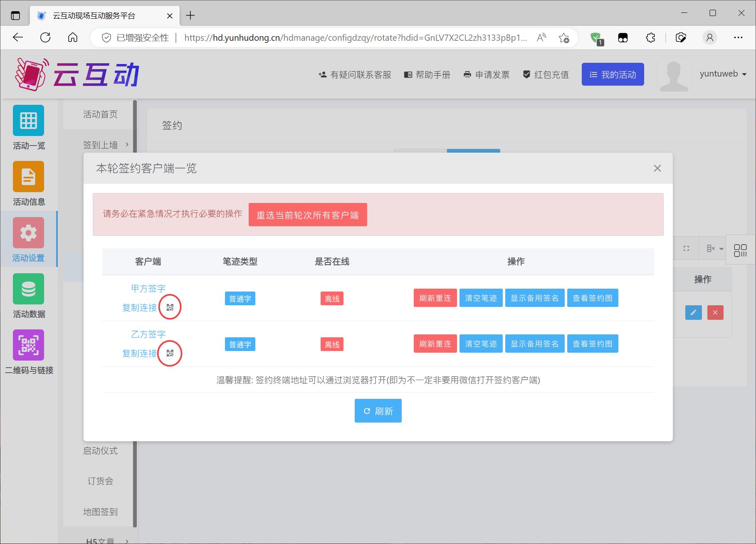Close the 本轮签约客户端一览 dialog
Viewport: 756px width, 544px height.
[x=657, y=168]
